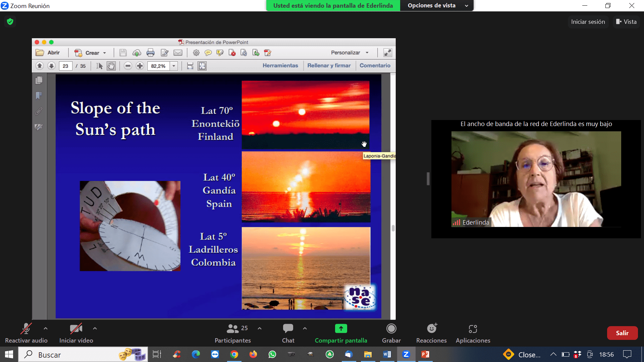Viewport: 644px width, 362px height.
Task: Open Word from the taskbar
Action: point(387,354)
